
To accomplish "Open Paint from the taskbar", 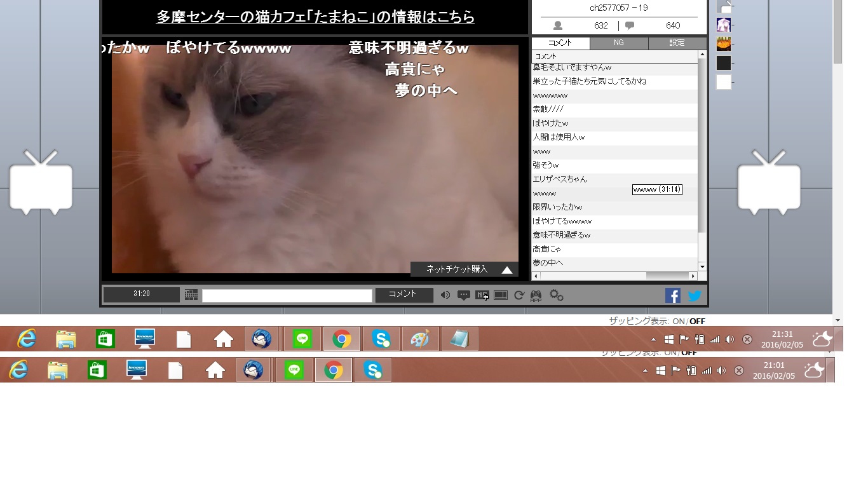I will click(420, 339).
